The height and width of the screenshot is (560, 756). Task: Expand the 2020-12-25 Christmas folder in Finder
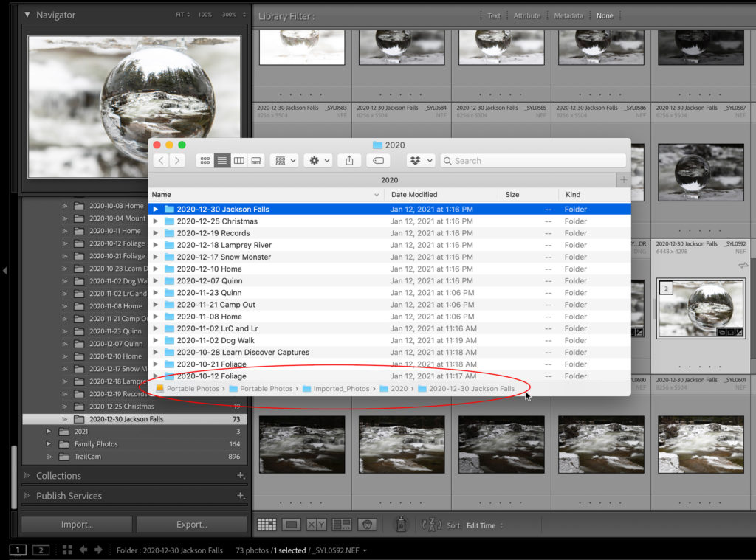click(x=155, y=221)
